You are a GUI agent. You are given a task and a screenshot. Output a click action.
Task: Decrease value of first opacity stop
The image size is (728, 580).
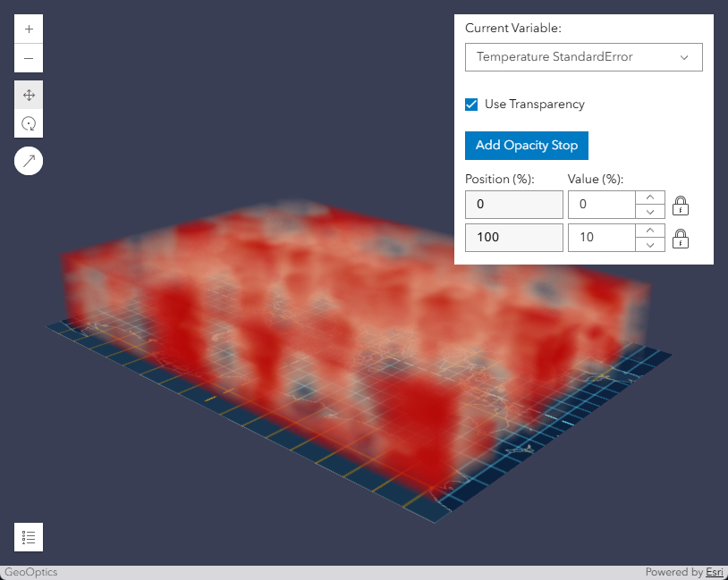(650, 212)
